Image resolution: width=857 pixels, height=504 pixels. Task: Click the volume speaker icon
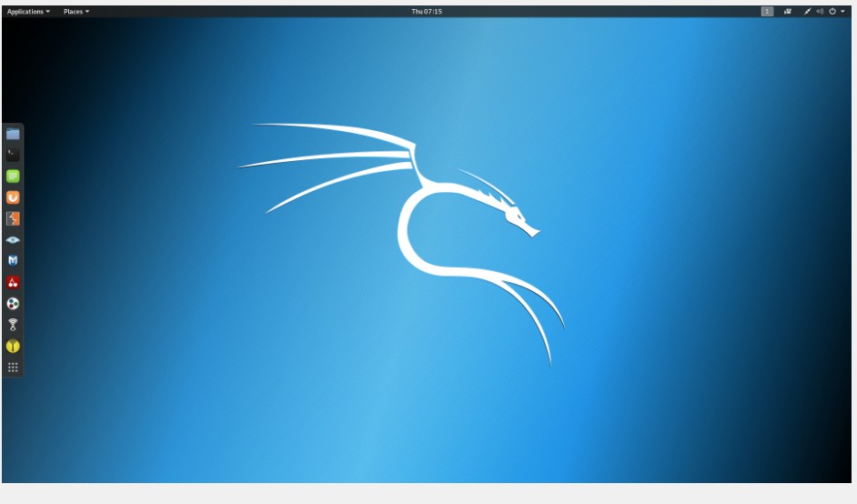coord(820,12)
